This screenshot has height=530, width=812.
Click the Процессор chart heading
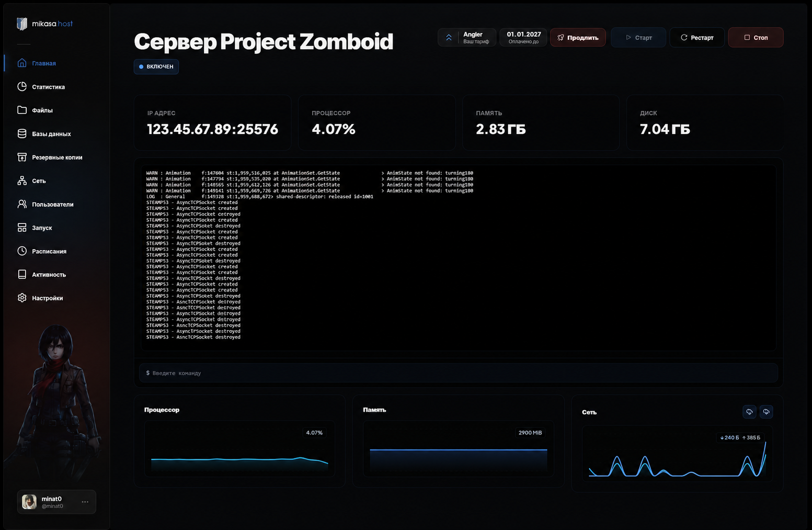click(162, 410)
